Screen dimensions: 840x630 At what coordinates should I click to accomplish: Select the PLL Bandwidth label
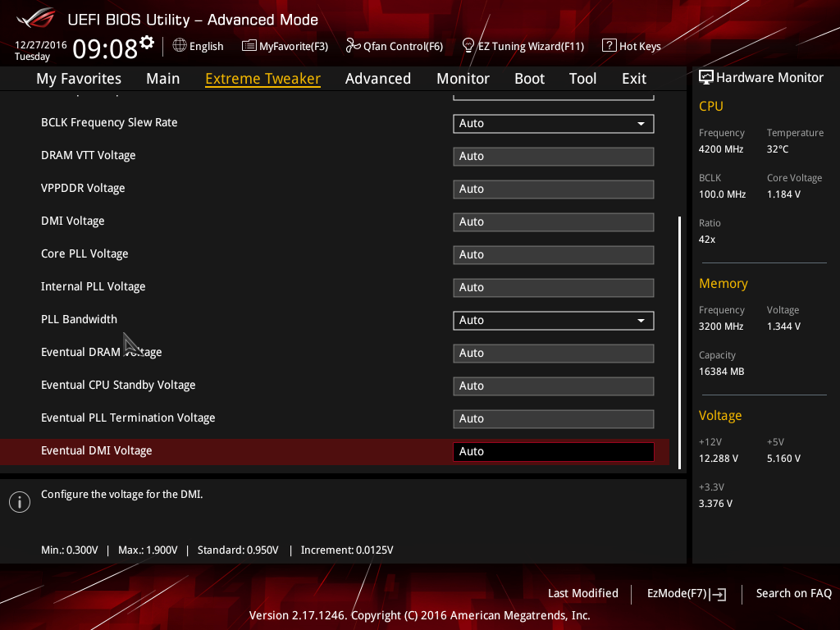pyautogui.click(x=80, y=319)
